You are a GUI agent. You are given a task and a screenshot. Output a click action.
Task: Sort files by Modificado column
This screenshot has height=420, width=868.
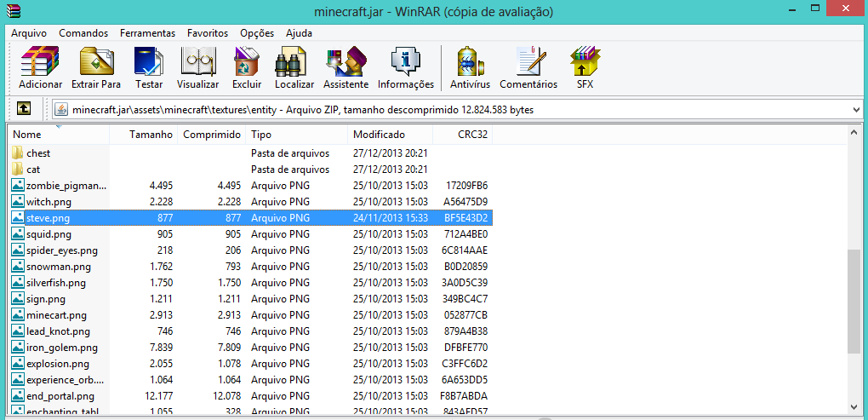coord(391,135)
